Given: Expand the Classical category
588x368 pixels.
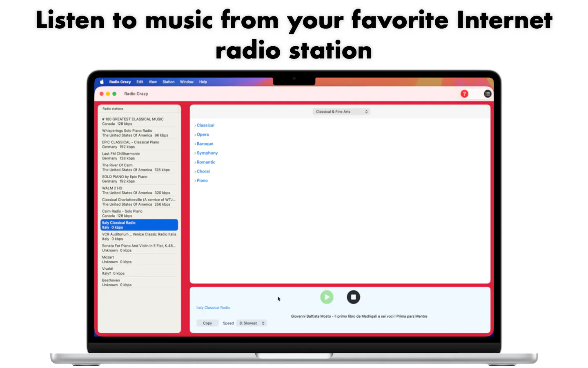Looking at the screenshot, I should (205, 125).
